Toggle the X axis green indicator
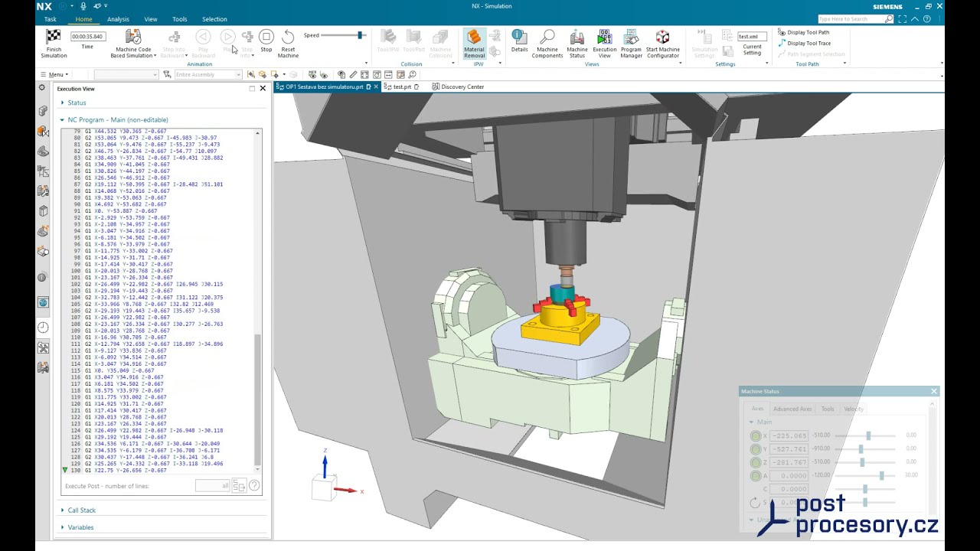This screenshot has height=551, width=980. click(756, 435)
